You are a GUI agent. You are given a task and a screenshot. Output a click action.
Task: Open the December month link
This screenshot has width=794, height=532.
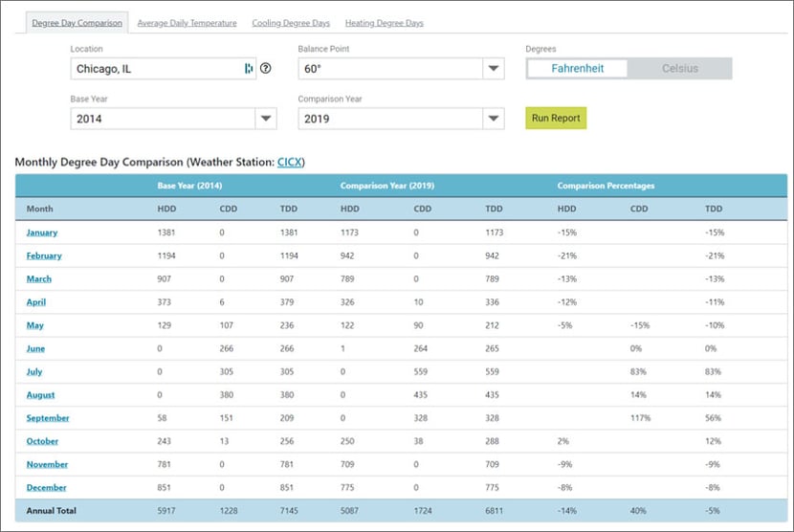point(47,488)
